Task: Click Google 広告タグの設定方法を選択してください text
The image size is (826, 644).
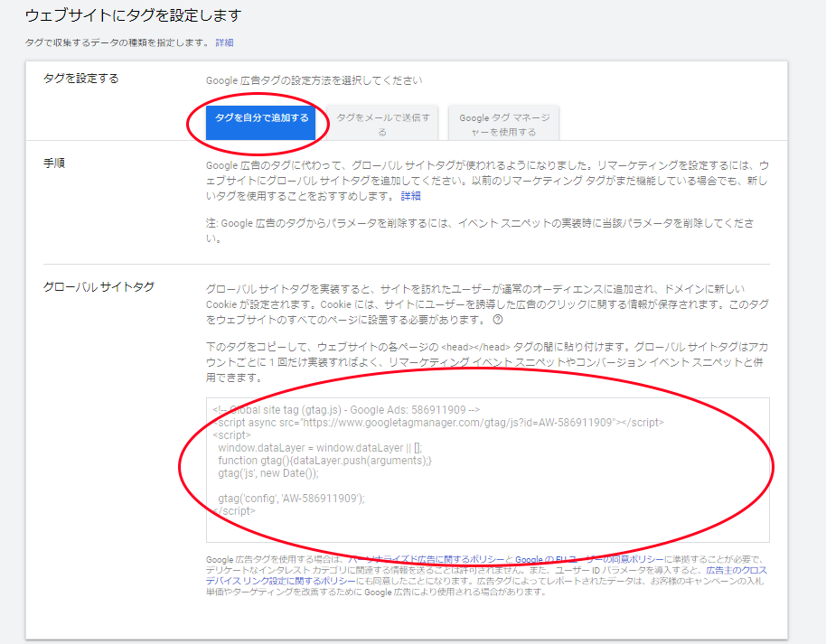Action: 314,80
